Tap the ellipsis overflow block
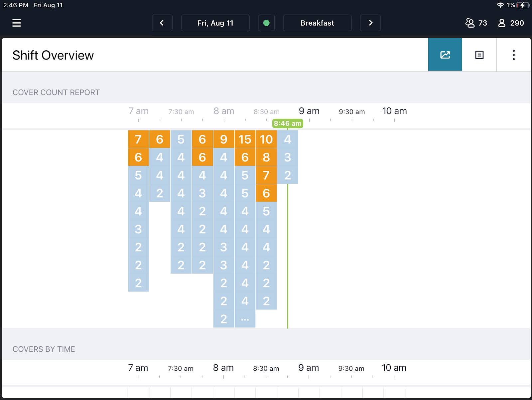 pos(245,319)
